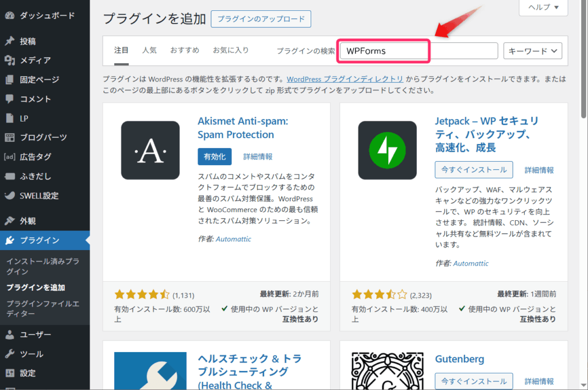The width and height of the screenshot is (588, 390).
Task: Click Automattic author link under Akismet
Action: pyautogui.click(x=233, y=239)
